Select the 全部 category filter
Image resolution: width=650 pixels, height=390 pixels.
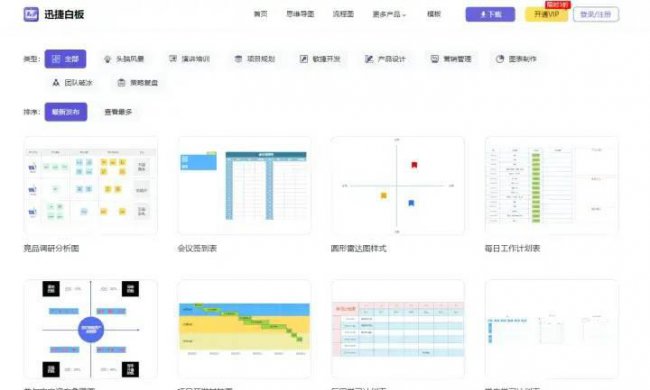[65, 59]
